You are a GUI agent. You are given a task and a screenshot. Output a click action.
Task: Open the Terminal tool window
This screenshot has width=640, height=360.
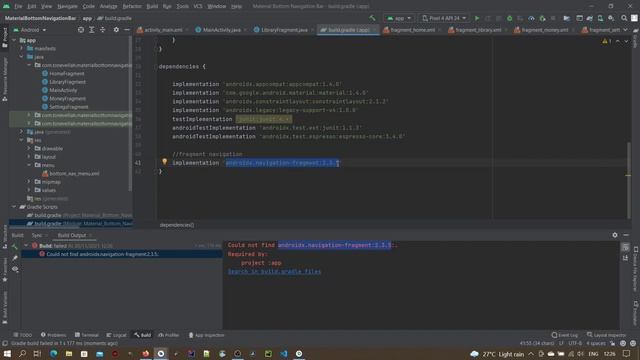pos(87,335)
